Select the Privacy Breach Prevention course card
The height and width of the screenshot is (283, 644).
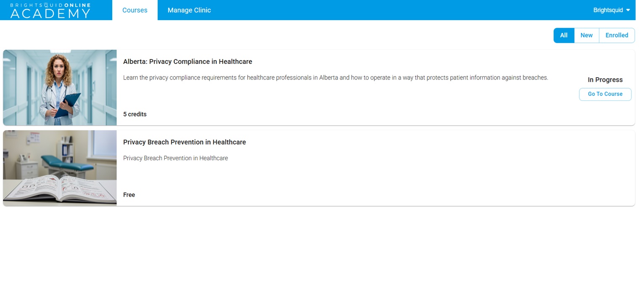click(x=319, y=168)
